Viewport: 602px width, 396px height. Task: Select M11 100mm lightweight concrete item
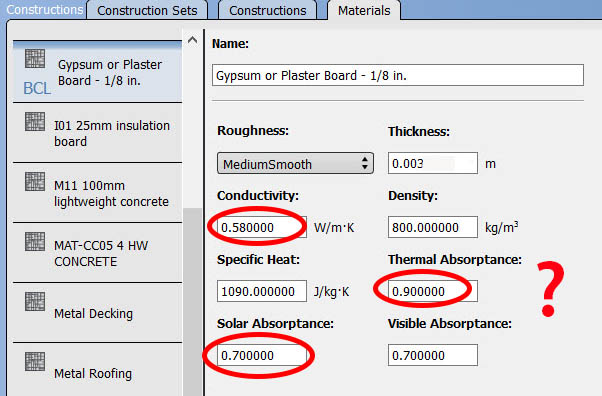98,193
